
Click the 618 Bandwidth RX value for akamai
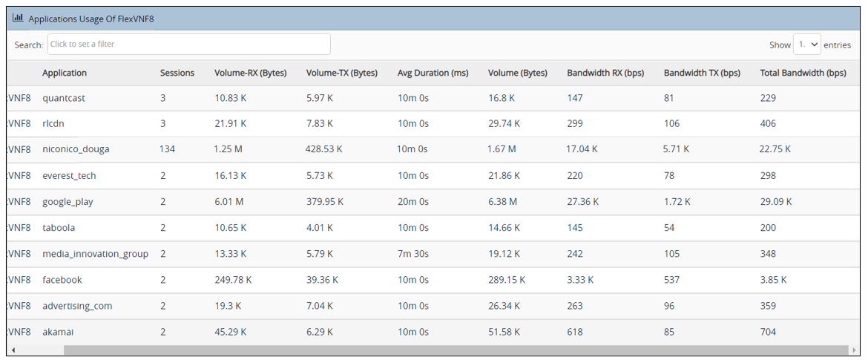tap(575, 332)
